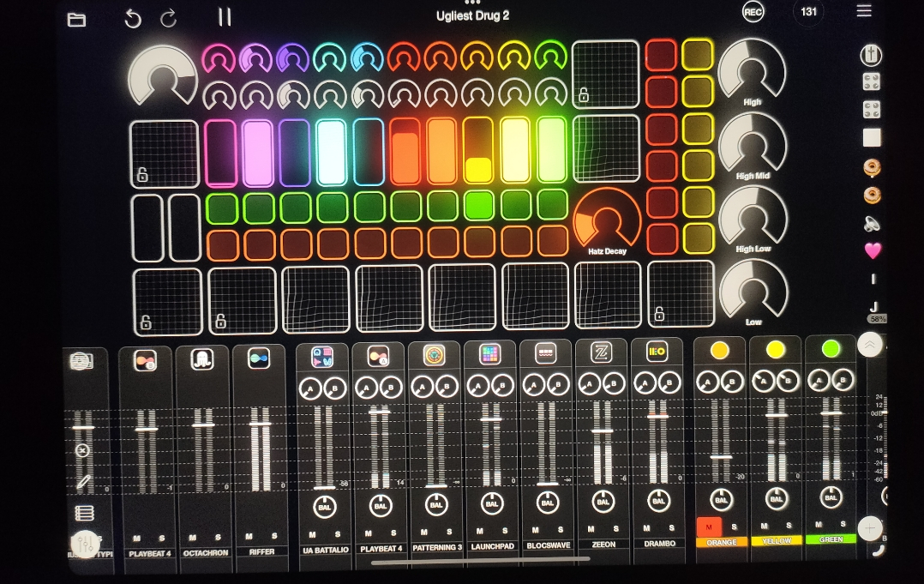Open the Drambo plugin icon
Image resolution: width=924 pixels, height=584 pixels.
click(x=657, y=352)
